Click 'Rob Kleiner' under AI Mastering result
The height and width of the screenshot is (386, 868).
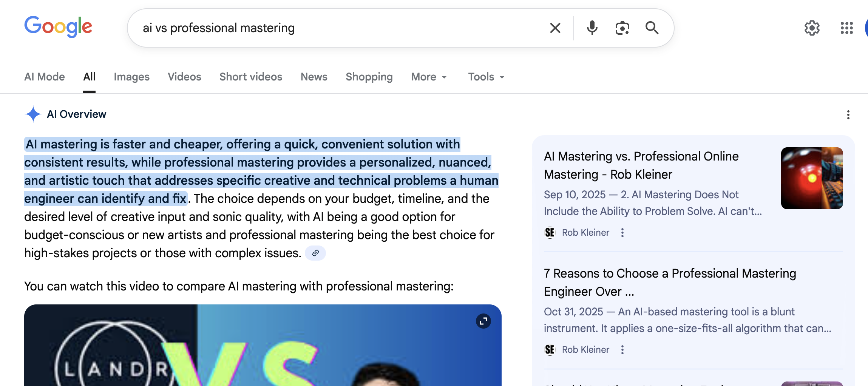pos(585,233)
